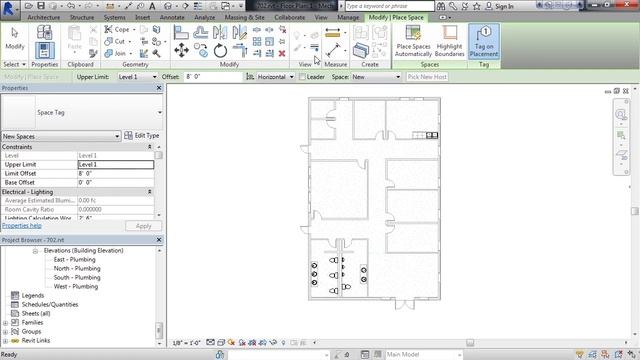Expand the Select panel dropdown
Screen dimensions: 640x360
(x=15, y=64)
